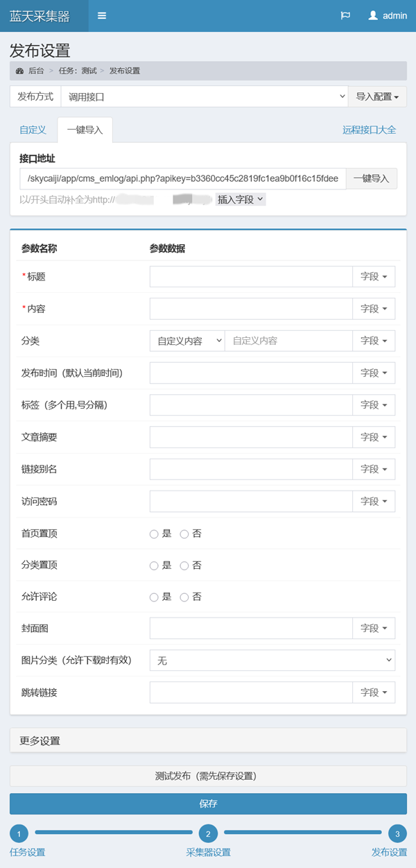
Task: Switch to the 自定义 tab
Action: coord(33,130)
